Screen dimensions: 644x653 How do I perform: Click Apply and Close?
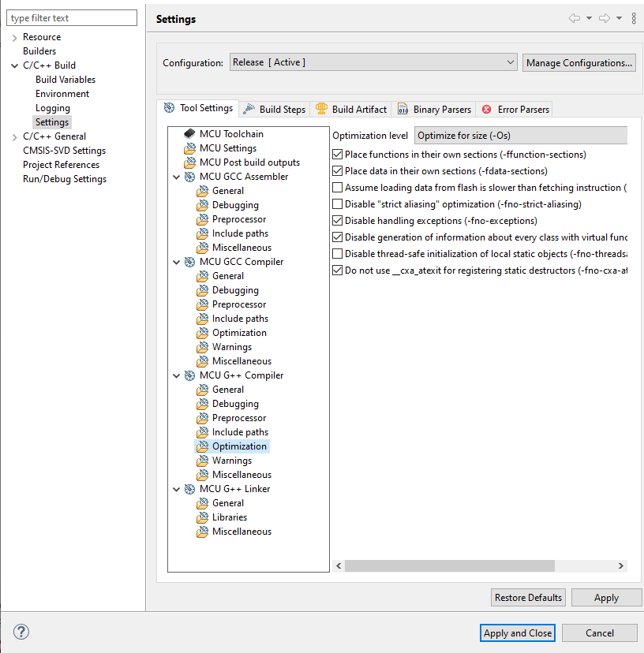click(517, 632)
